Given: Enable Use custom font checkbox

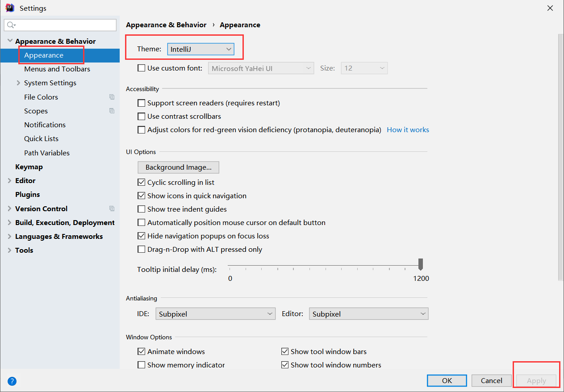Looking at the screenshot, I should tap(141, 68).
